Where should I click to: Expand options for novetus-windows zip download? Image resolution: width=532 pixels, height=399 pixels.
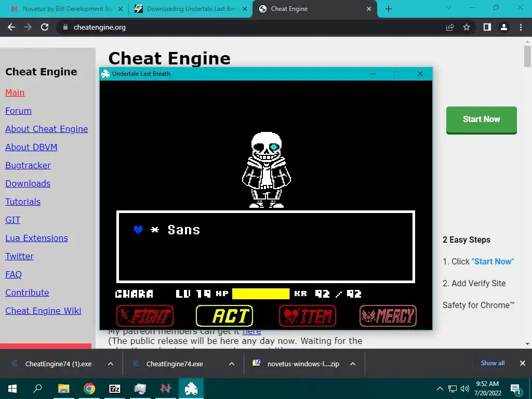[x=353, y=364]
